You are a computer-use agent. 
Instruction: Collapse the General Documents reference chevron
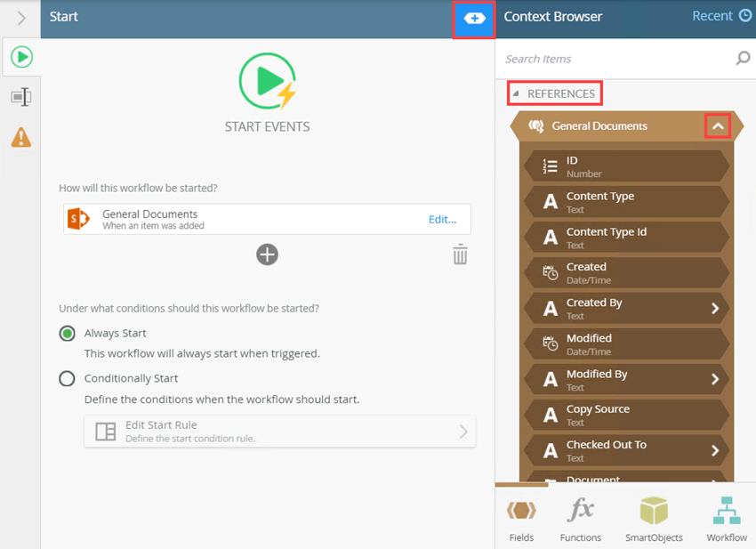[718, 126]
